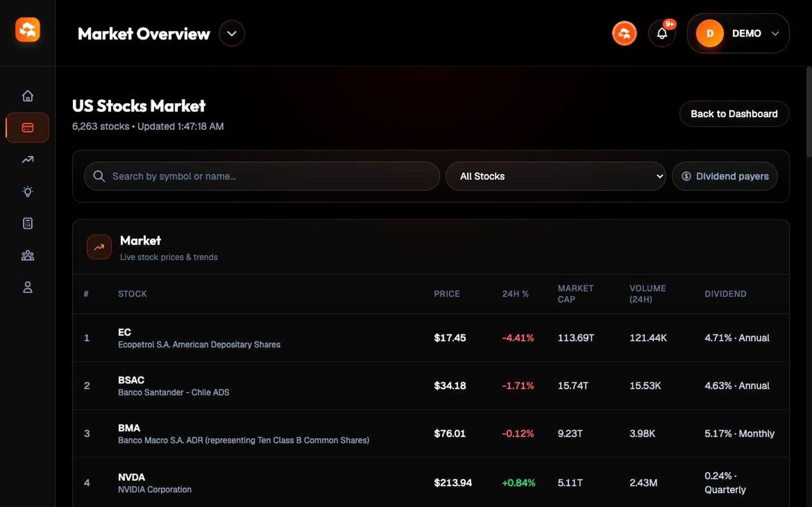812x507 pixels.
Task: Click the 4.71% · Annual dividend cell
Action: (x=737, y=338)
